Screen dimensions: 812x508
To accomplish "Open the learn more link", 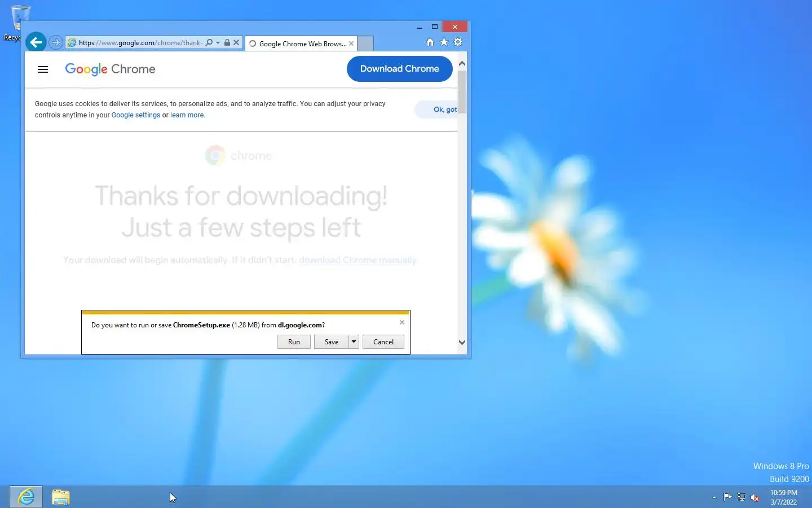I will click(187, 115).
